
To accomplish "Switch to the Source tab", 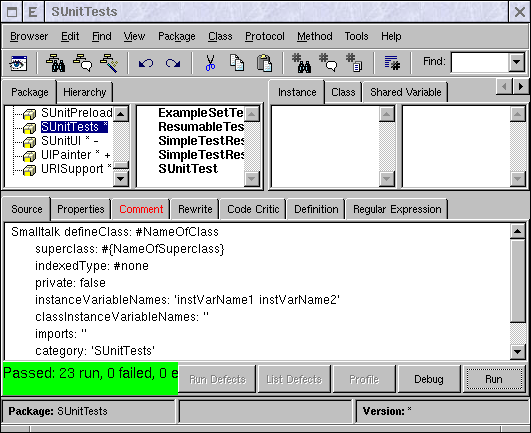I will click(x=27, y=209).
